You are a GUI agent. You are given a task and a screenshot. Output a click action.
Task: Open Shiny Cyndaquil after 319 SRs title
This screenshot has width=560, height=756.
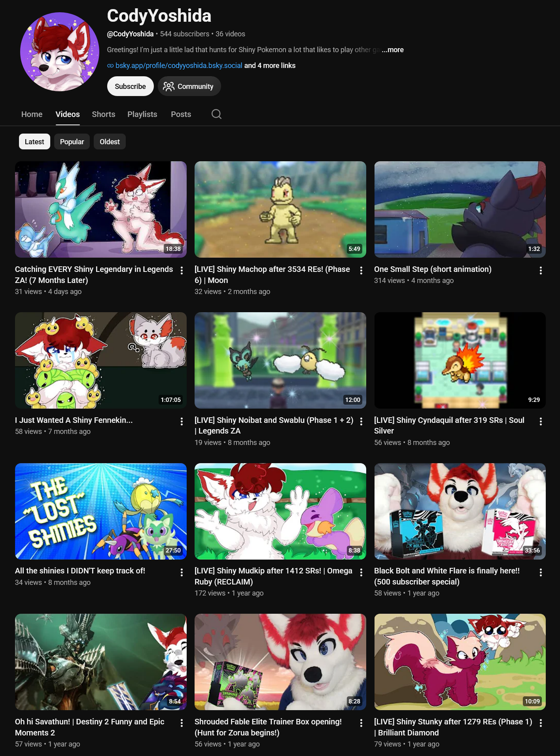pyautogui.click(x=449, y=426)
